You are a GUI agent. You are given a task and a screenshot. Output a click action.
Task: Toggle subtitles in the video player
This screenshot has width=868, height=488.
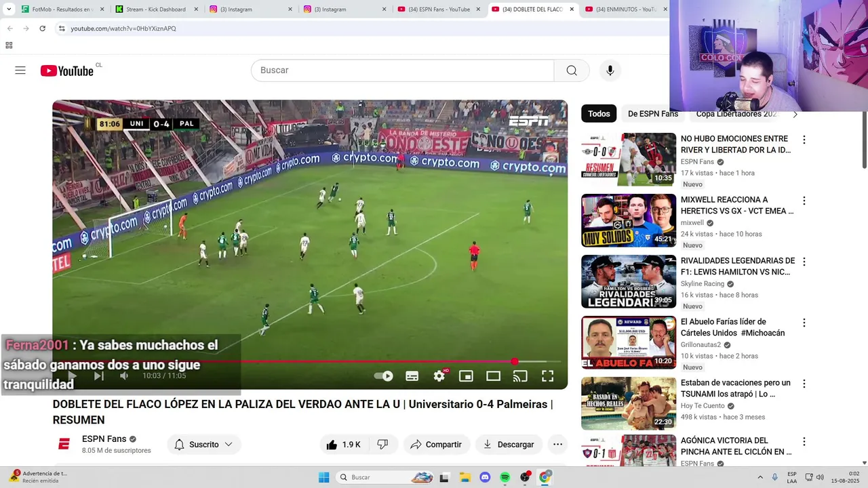[x=412, y=376]
